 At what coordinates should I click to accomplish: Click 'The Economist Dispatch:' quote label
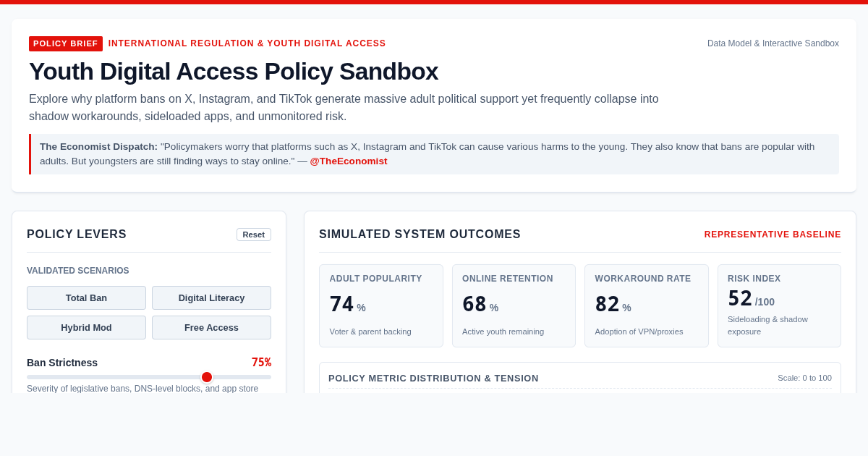pyautogui.click(x=98, y=147)
